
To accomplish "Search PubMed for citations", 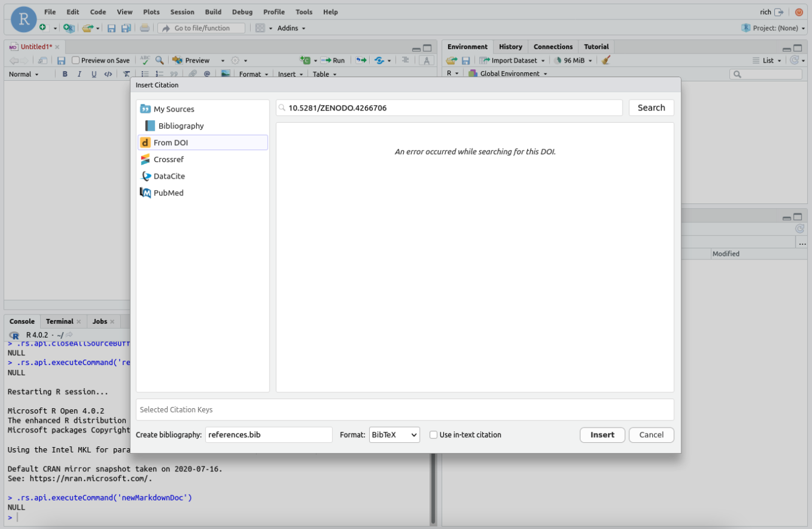I will pyautogui.click(x=169, y=193).
